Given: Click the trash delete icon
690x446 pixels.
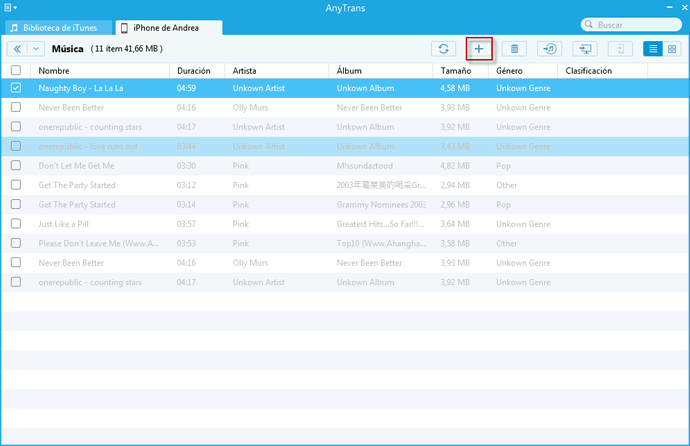Looking at the screenshot, I should (514, 49).
